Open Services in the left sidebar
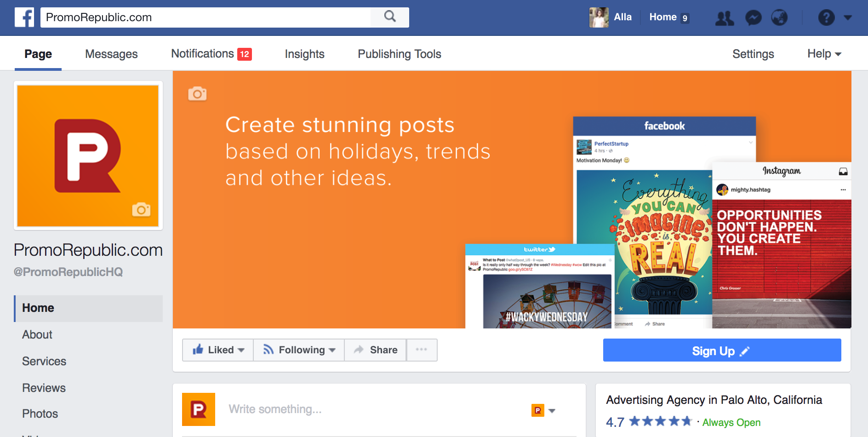The height and width of the screenshot is (437, 868). click(44, 361)
